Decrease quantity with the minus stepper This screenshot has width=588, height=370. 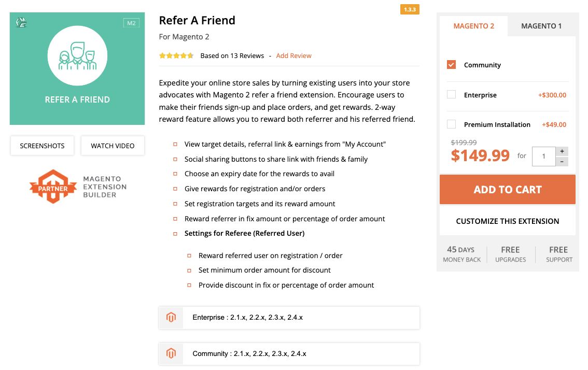[x=562, y=162]
